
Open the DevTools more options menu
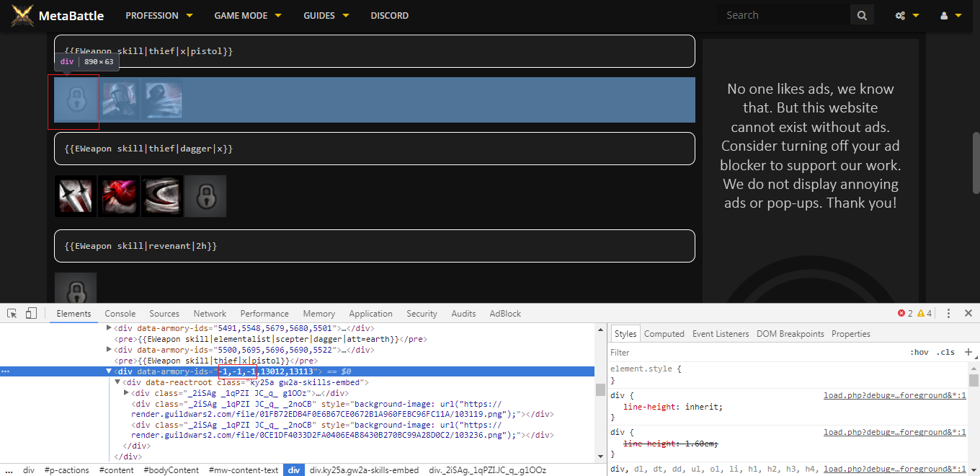[x=948, y=313]
